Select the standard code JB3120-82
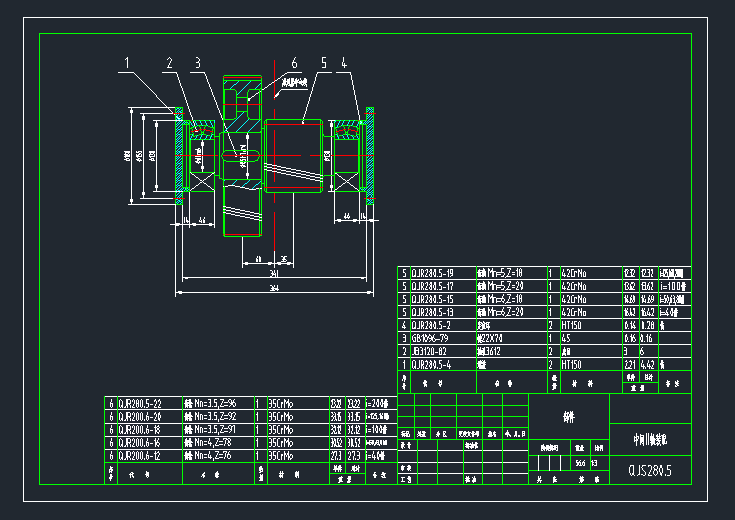735x520 pixels. click(x=428, y=352)
